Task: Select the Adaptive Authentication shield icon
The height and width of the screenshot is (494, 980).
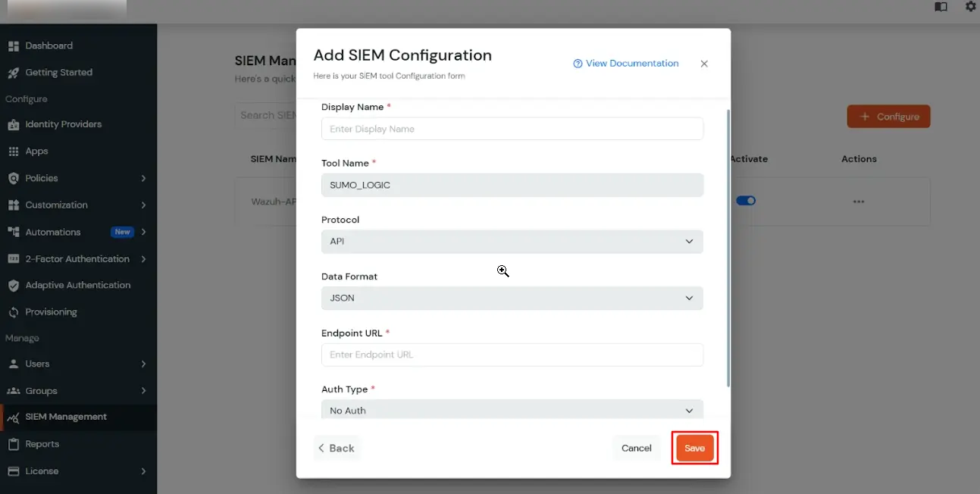Action: [x=14, y=285]
